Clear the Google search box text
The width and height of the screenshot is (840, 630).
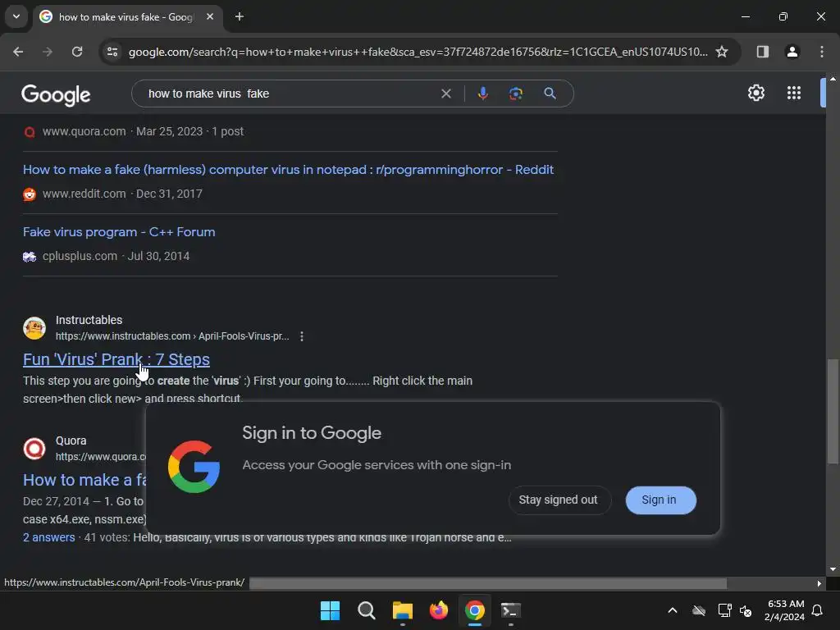tap(445, 94)
